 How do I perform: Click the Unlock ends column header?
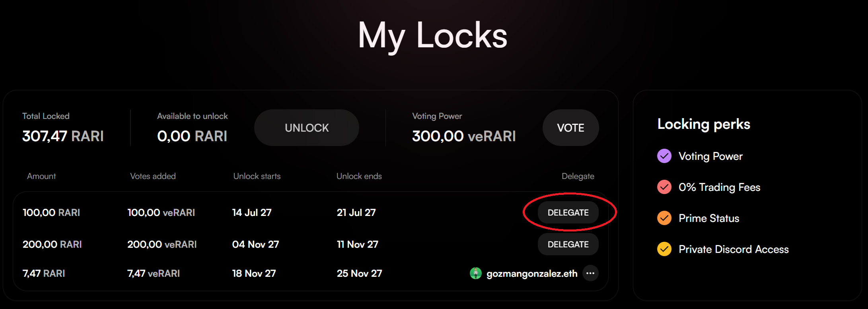click(359, 176)
